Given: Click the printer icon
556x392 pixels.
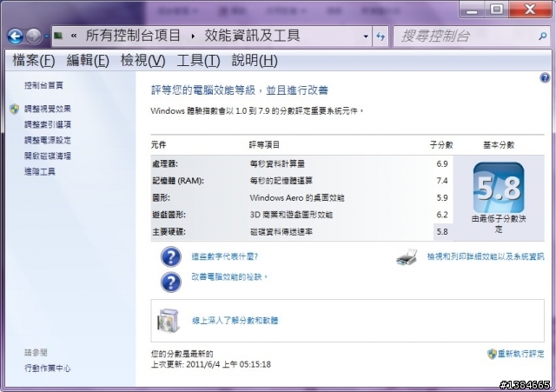Looking at the screenshot, I should [407, 256].
